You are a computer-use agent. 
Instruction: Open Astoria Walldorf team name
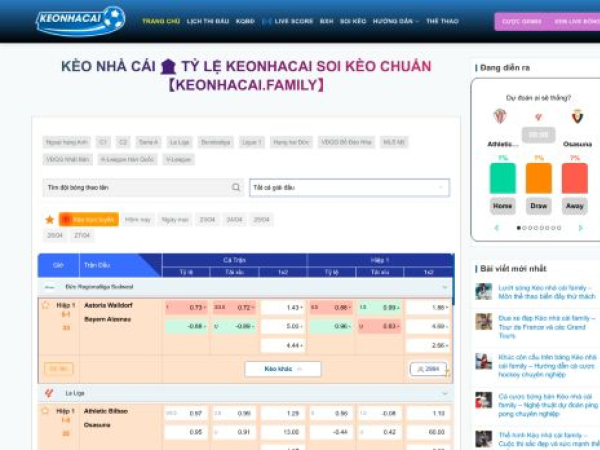click(x=108, y=305)
